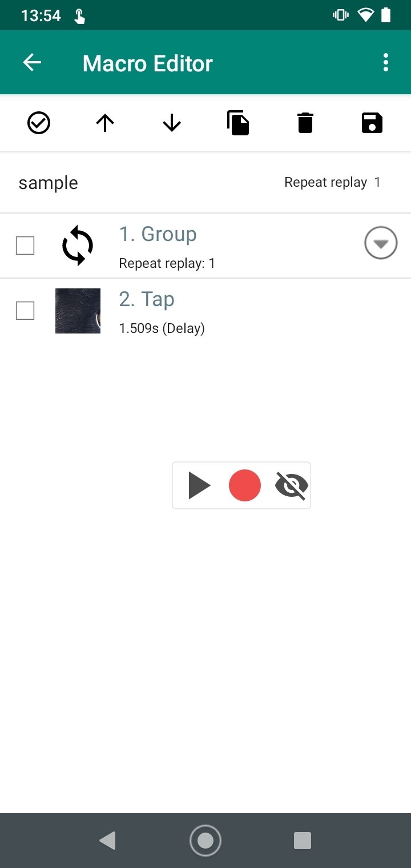Hide the floating control panel with the eye icon
This screenshot has height=868, width=411.
(291, 485)
